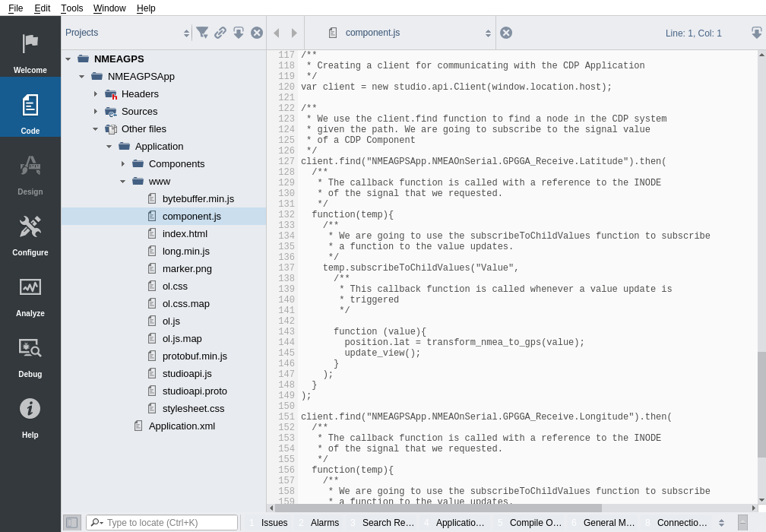Go back in editor navigation history
The height and width of the screenshot is (532, 766).
tap(277, 33)
